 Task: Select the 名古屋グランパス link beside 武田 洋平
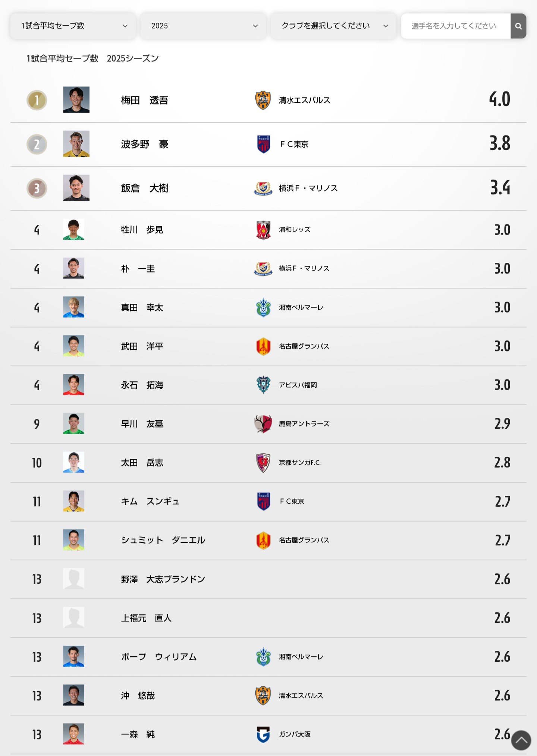coord(304,346)
